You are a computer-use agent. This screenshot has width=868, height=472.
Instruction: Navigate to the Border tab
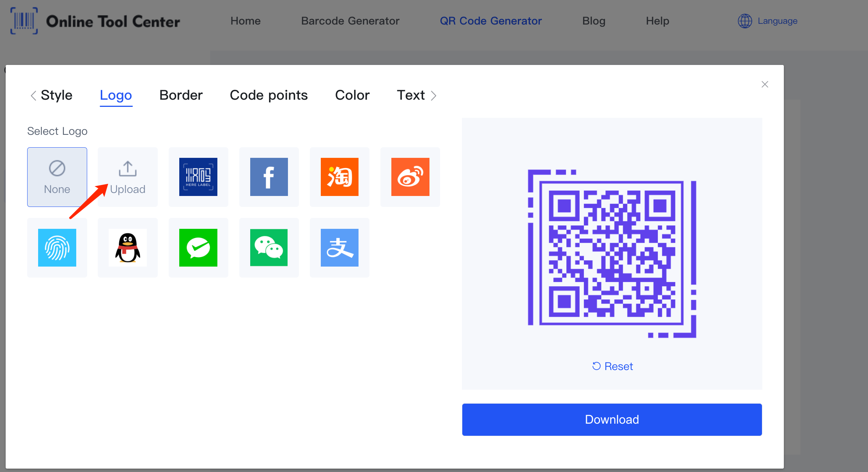[x=180, y=95]
